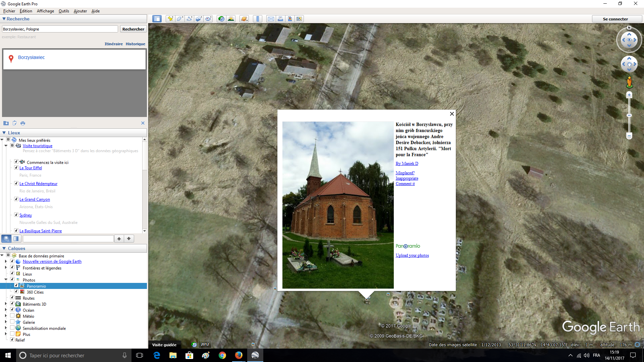Add a new placemark with the pushpin tool
The image size is (644, 362).
170,19
